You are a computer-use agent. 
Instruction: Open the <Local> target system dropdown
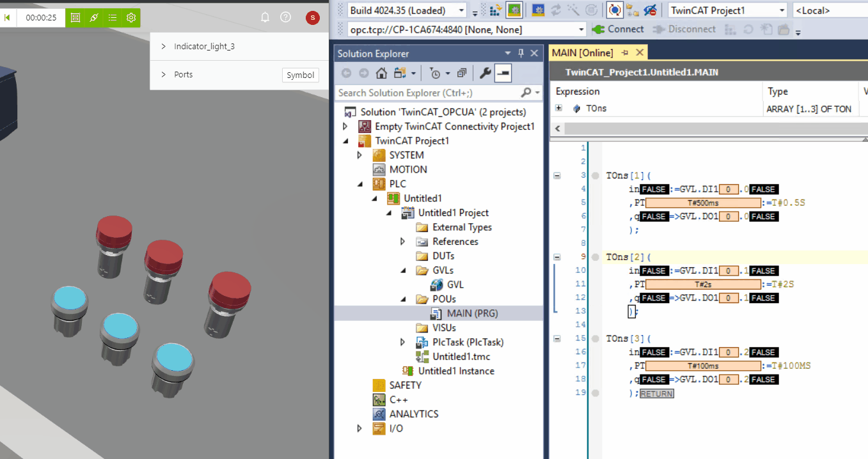click(x=830, y=10)
